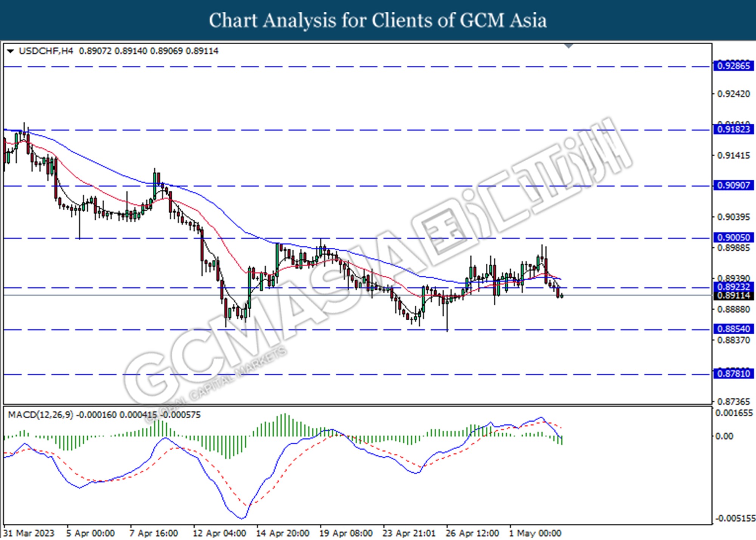Click the USDCHF chart menu triangle
The width and height of the screenshot is (756, 540).
pyautogui.click(x=10, y=51)
